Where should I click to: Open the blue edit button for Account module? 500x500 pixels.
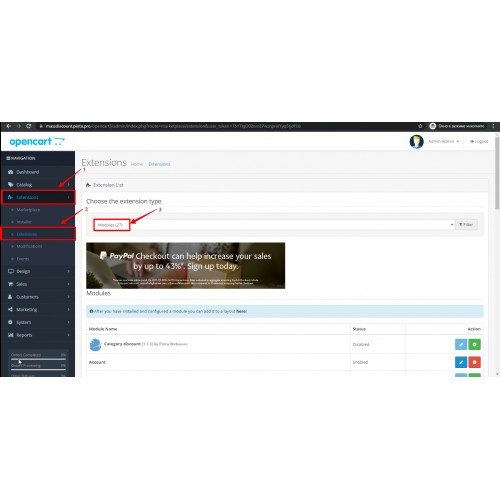tap(461, 362)
